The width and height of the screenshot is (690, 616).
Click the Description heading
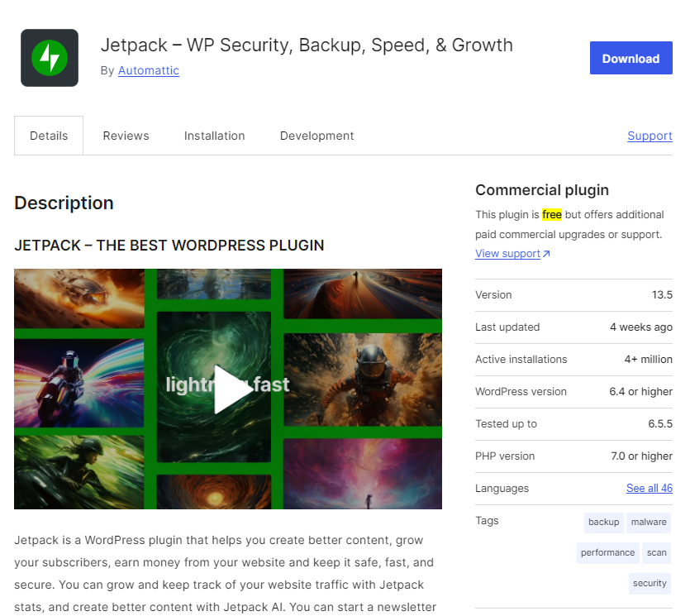coord(64,203)
